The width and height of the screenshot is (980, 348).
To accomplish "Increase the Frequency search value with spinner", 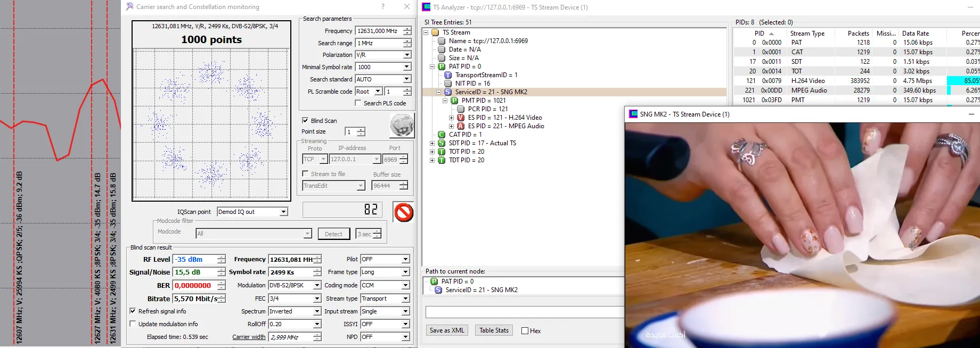I will (407, 29).
